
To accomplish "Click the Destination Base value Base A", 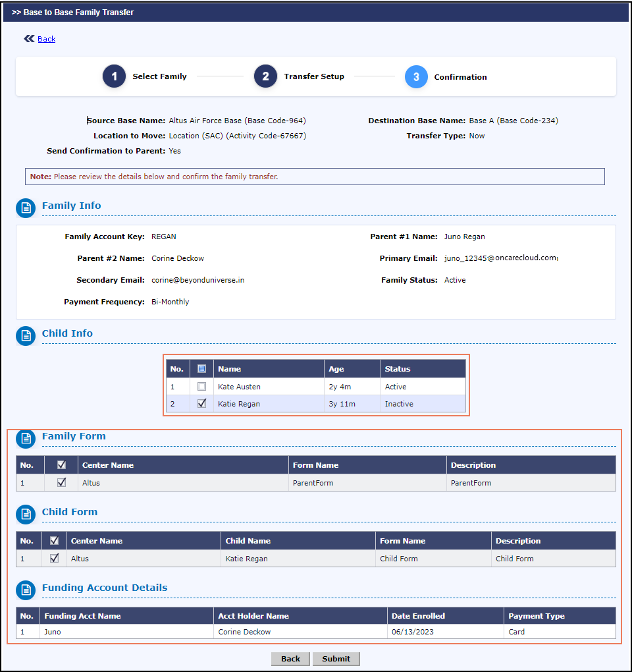I will point(513,121).
